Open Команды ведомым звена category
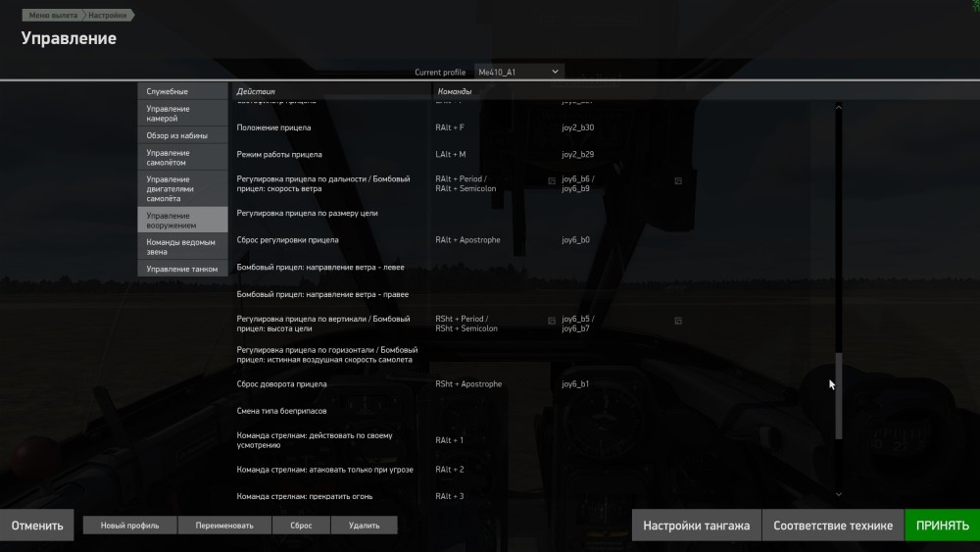Image resolution: width=980 pixels, height=552 pixels. pos(182,247)
